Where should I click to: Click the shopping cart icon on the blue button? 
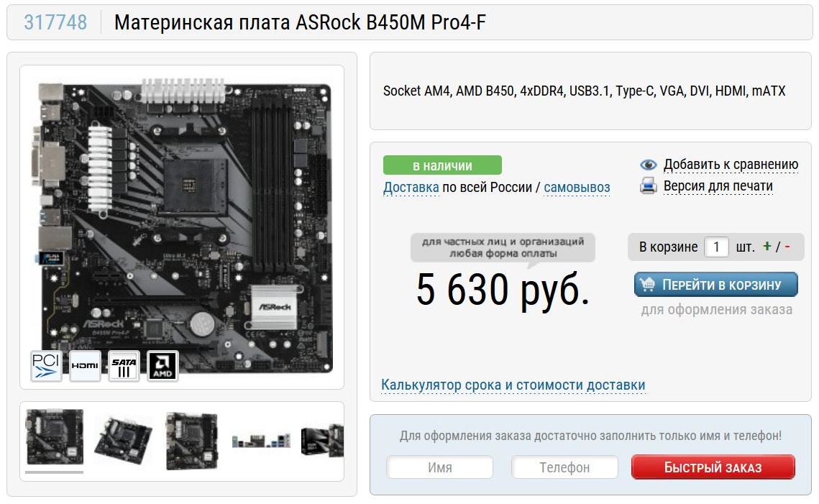(648, 285)
